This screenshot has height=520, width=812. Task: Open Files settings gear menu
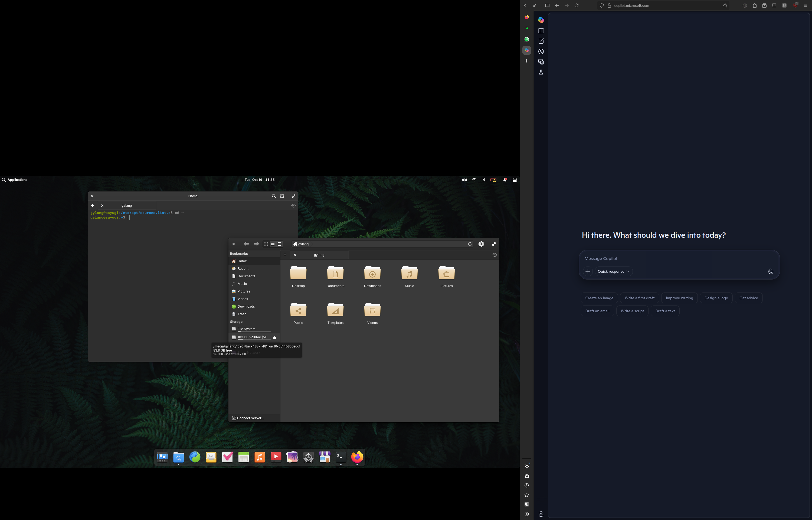click(x=481, y=244)
